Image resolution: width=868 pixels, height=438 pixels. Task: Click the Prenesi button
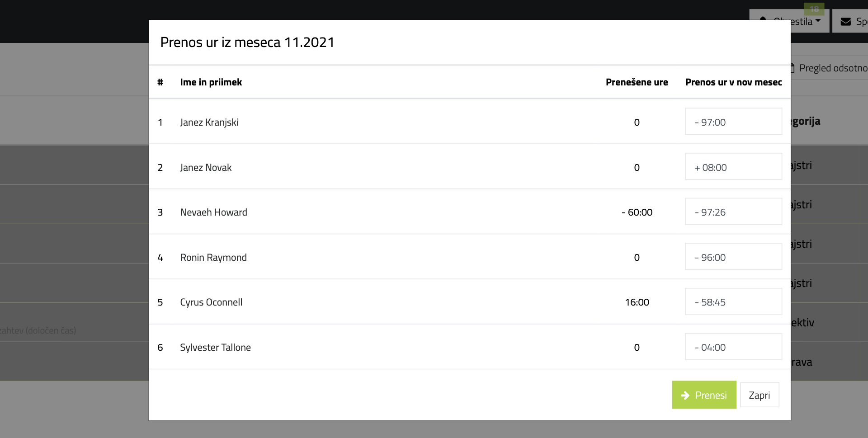pos(704,395)
